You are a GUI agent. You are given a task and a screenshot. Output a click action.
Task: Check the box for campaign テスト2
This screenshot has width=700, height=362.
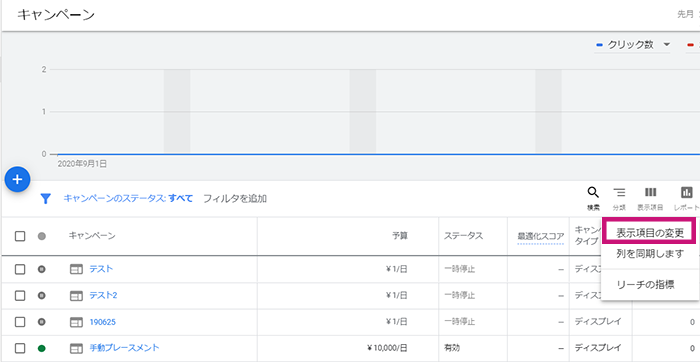(x=20, y=295)
